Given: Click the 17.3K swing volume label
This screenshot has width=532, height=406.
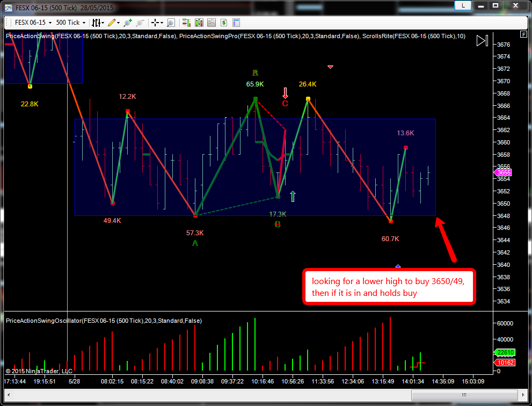Looking at the screenshot, I should (x=278, y=214).
